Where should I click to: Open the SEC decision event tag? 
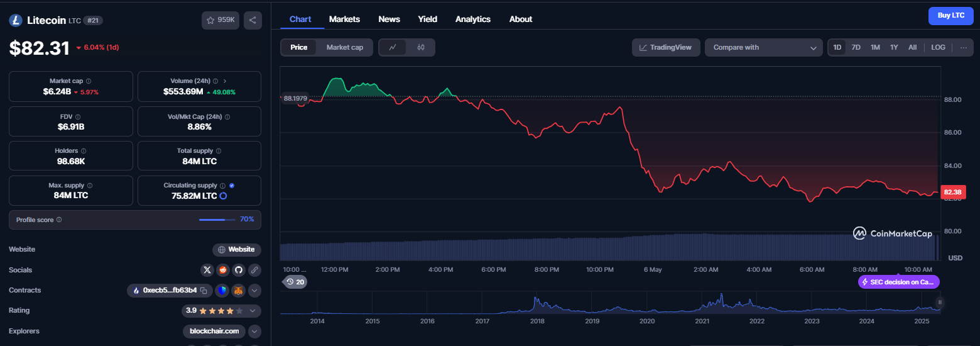coord(898,282)
